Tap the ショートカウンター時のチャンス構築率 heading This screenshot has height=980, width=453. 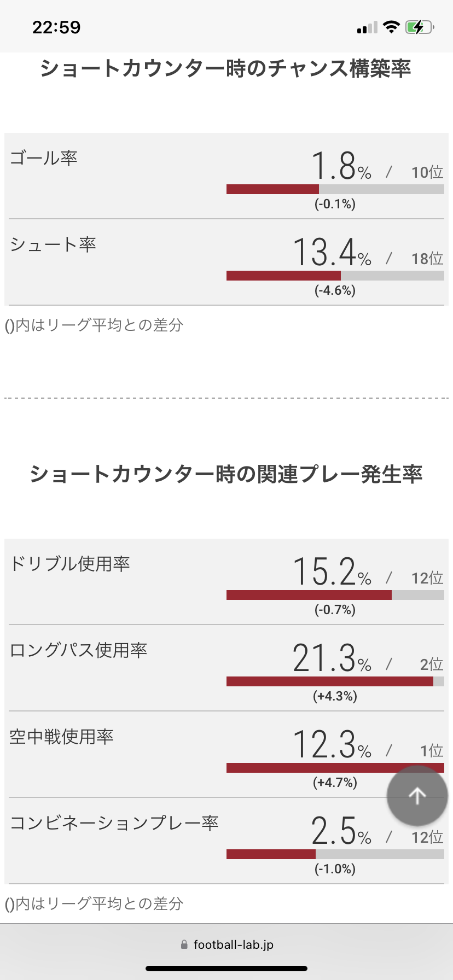click(225, 69)
